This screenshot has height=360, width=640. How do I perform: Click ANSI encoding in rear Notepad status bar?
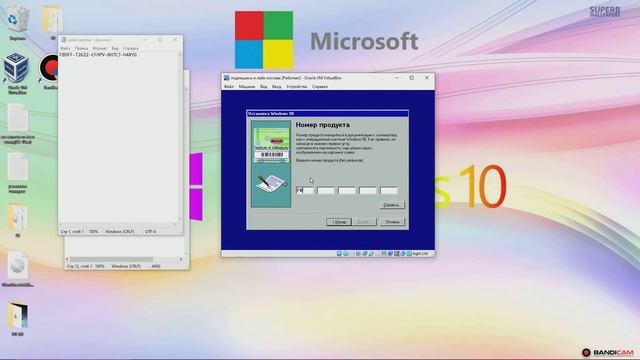click(x=156, y=266)
